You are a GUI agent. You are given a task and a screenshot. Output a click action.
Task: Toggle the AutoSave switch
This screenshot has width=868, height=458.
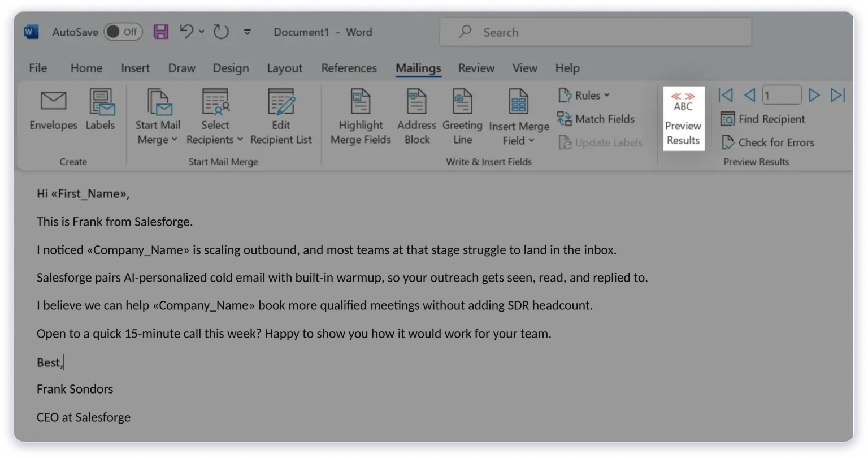tap(123, 32)
